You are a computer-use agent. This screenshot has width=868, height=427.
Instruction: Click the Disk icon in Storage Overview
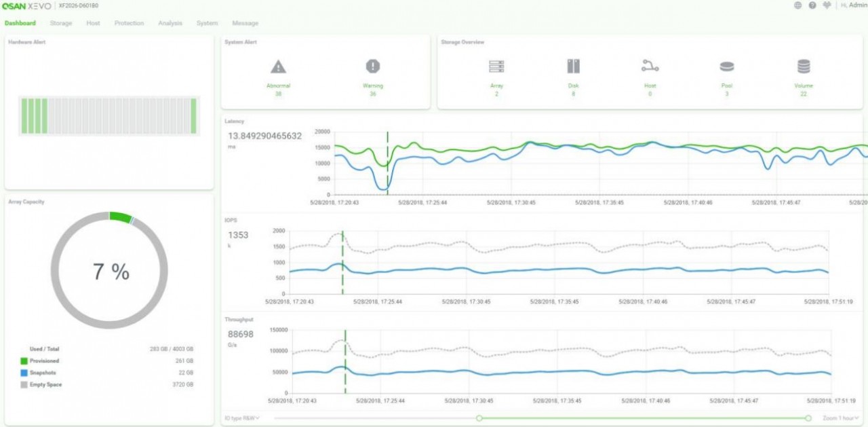click(x=573, y=67)
